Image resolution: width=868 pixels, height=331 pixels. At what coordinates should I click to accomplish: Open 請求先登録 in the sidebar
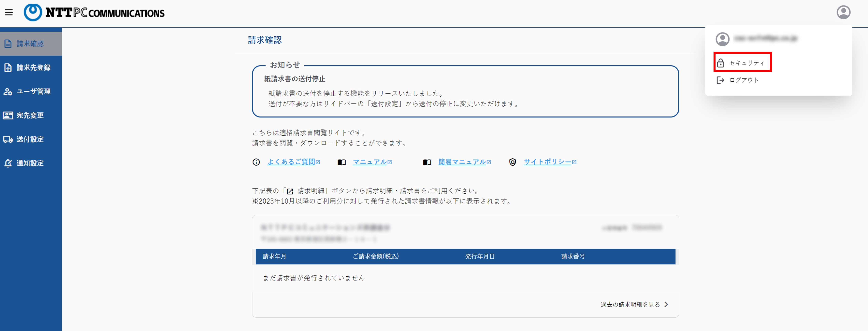pos(31,68)
